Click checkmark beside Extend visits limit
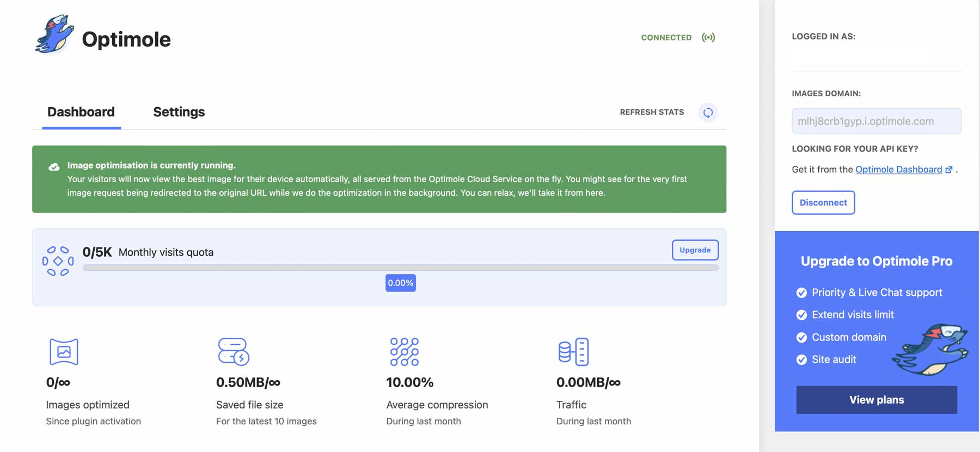980x452 pixels. [x=801, y=315]
